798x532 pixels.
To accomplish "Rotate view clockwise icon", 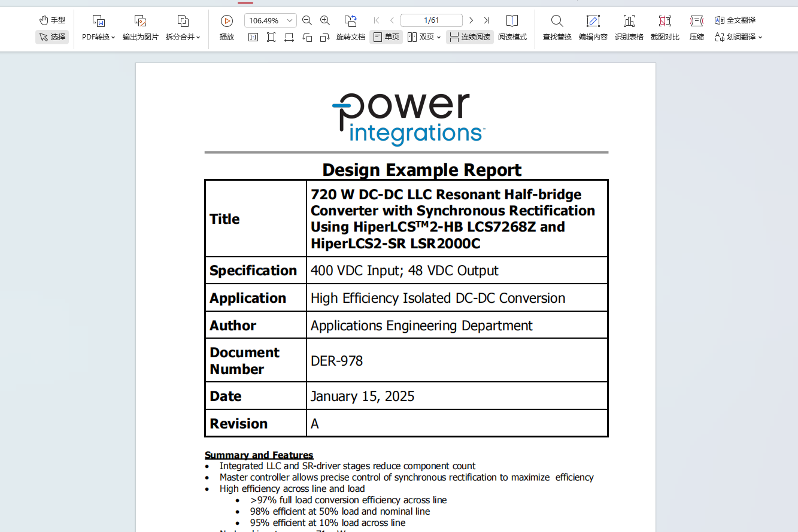I will [325, 37].
